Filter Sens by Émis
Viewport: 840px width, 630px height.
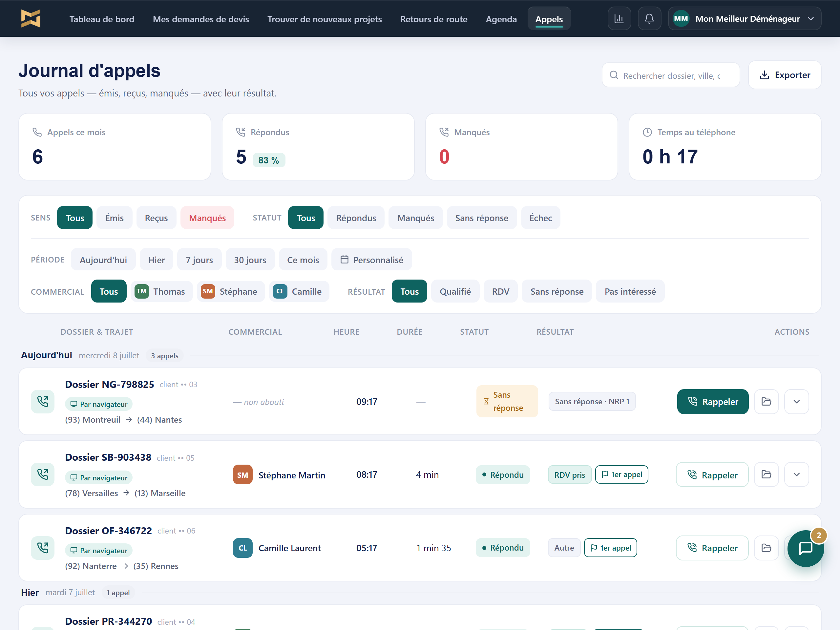(x=114, y=218)
